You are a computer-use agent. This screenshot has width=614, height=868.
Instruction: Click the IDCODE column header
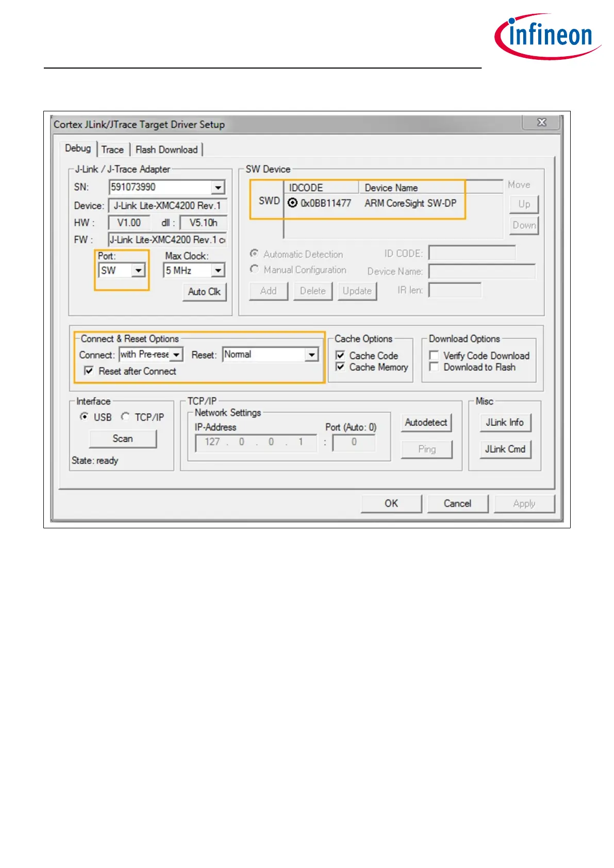[321, 188]
